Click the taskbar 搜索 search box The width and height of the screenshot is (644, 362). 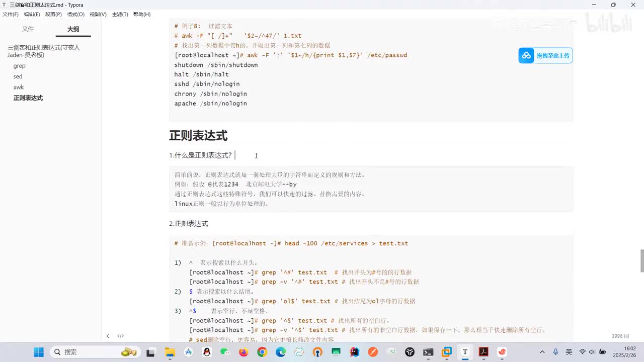(x=96, y=352)
